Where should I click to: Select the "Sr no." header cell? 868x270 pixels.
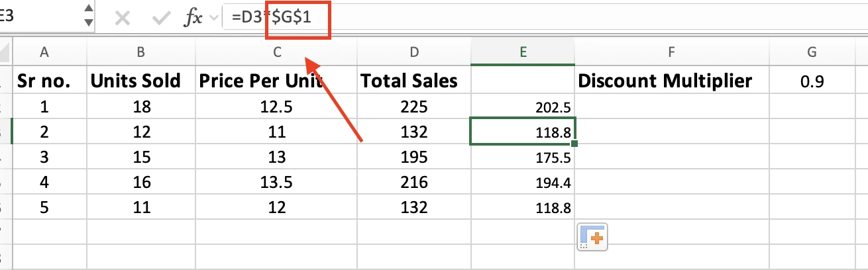click(50, 81)
